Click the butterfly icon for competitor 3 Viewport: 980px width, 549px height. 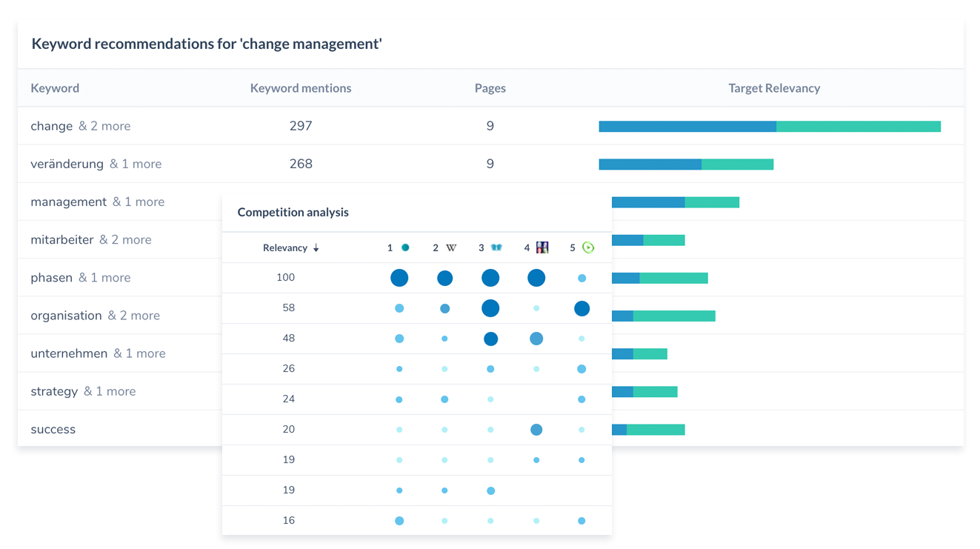497,247
